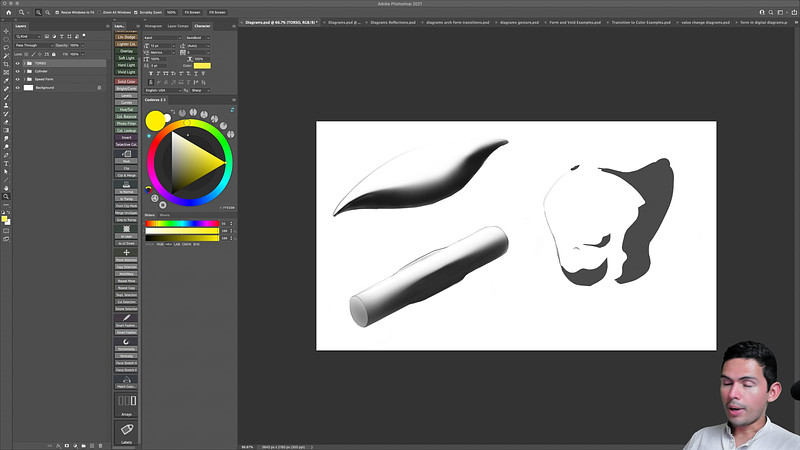Enable Zoom All Windows checkbox
The image size is (800, 450).
point(99,12)
